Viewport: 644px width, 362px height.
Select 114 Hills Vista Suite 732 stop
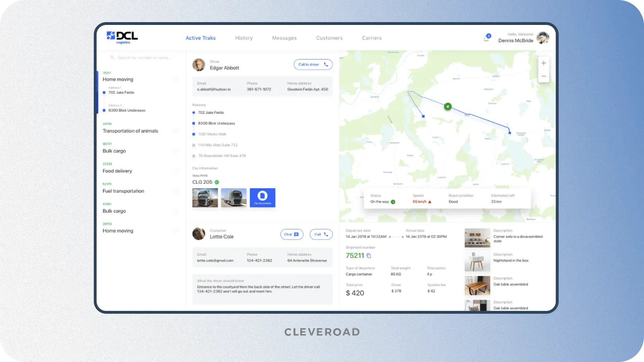218,145
